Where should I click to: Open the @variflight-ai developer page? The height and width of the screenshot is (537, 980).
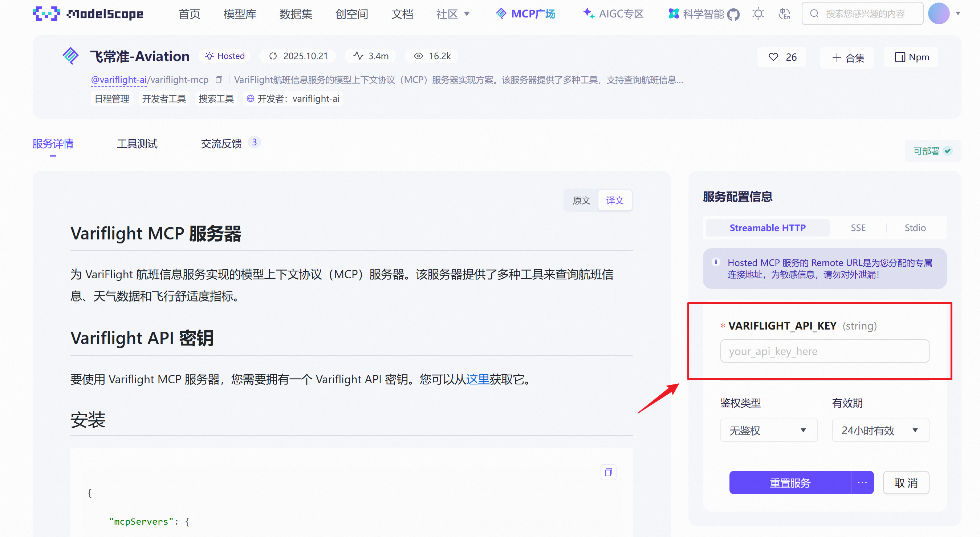(118, 80)
